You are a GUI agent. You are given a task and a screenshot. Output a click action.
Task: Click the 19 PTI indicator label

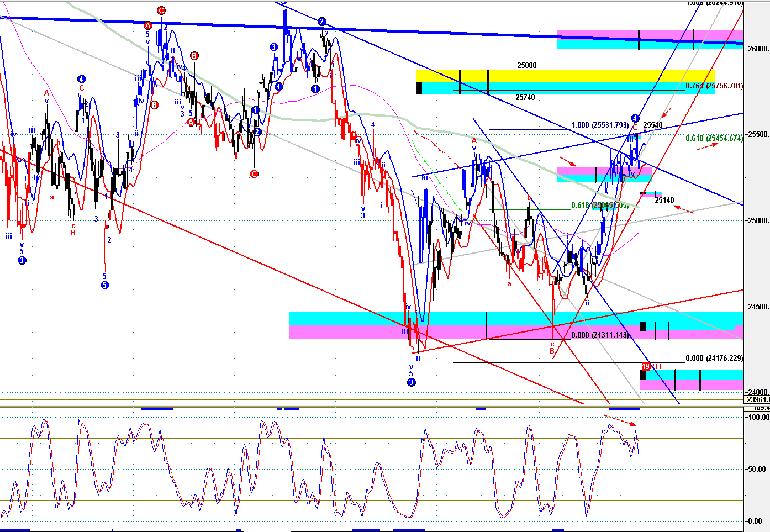pyautogui.click(x=651, y=366)
